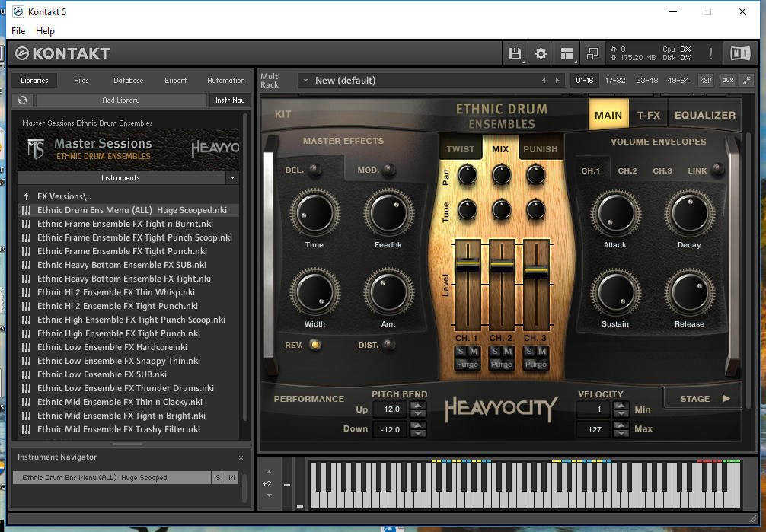Open Kontakt options gear
The width and height of the screenshot is (766, 532).
541,53
